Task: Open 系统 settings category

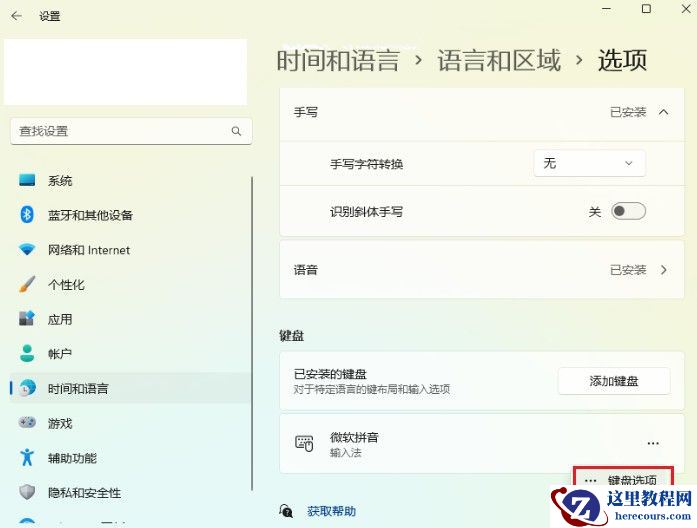Action: (x=130, y=180)
